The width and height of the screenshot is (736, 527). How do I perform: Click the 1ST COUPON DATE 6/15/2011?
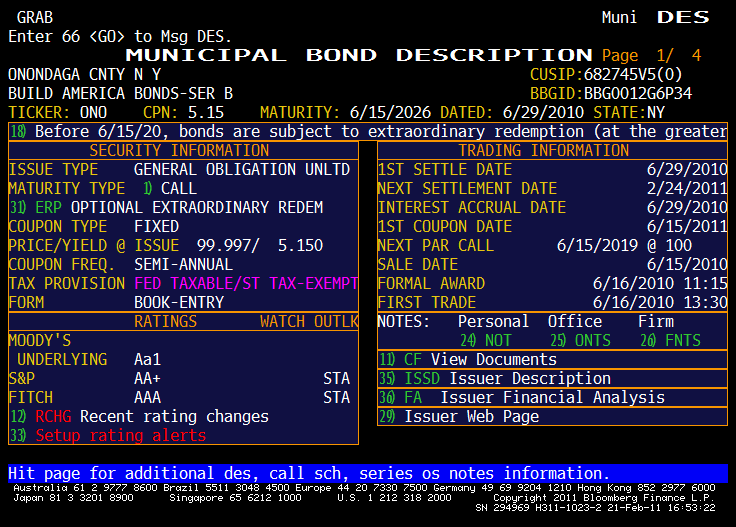coord(687,226)
